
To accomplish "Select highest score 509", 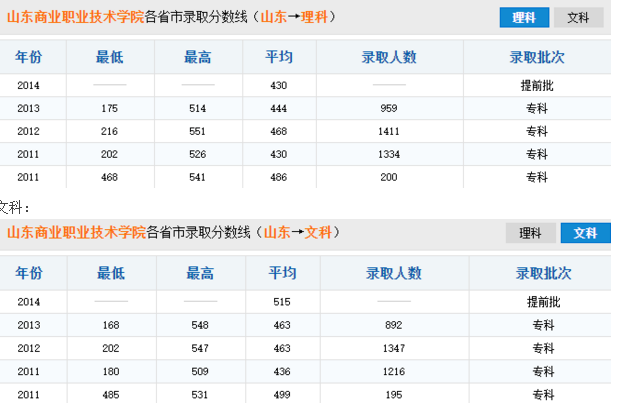I will point(200,371).
